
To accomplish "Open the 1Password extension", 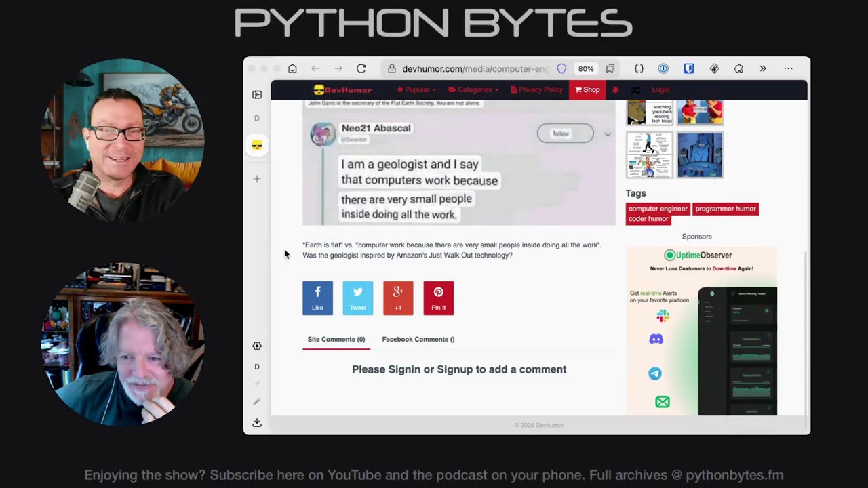I will [663, 68].
